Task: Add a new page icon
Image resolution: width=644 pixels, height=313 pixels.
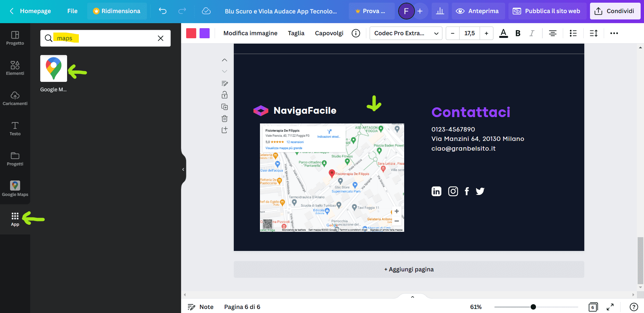Action: click(225, 130)
